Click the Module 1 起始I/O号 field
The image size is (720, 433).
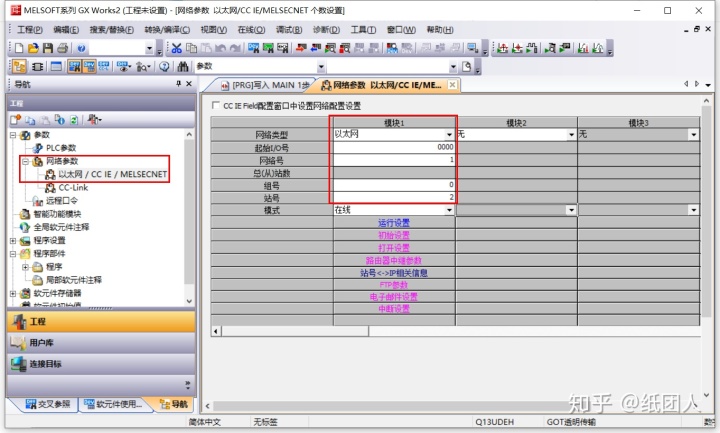pos(394,147)
